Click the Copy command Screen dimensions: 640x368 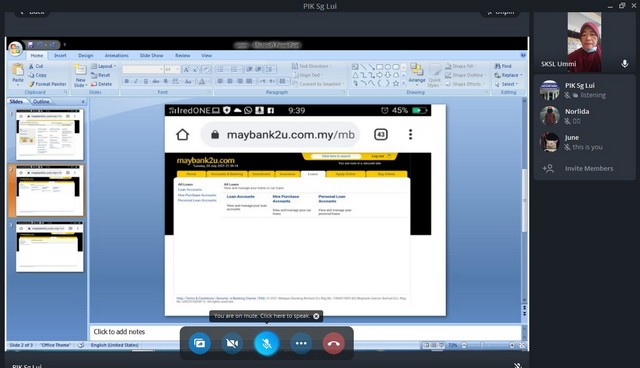[x=38, y=75]
